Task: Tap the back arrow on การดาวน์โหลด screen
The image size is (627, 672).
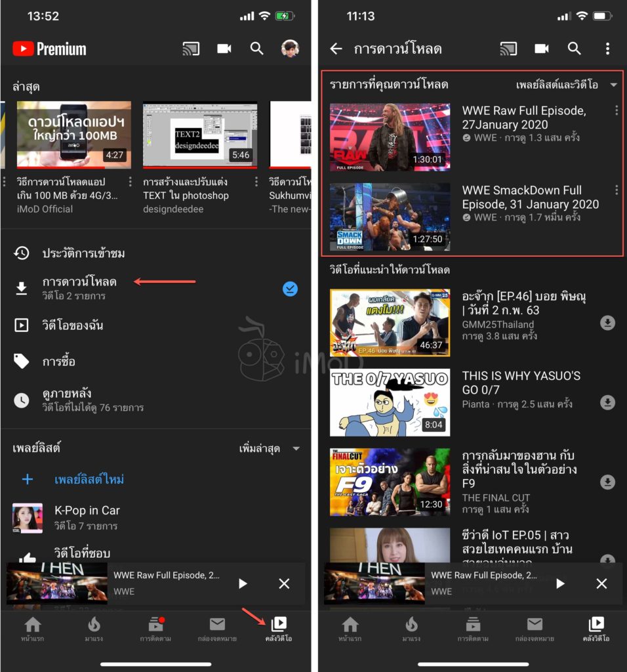Action: [x=336, y=49]
